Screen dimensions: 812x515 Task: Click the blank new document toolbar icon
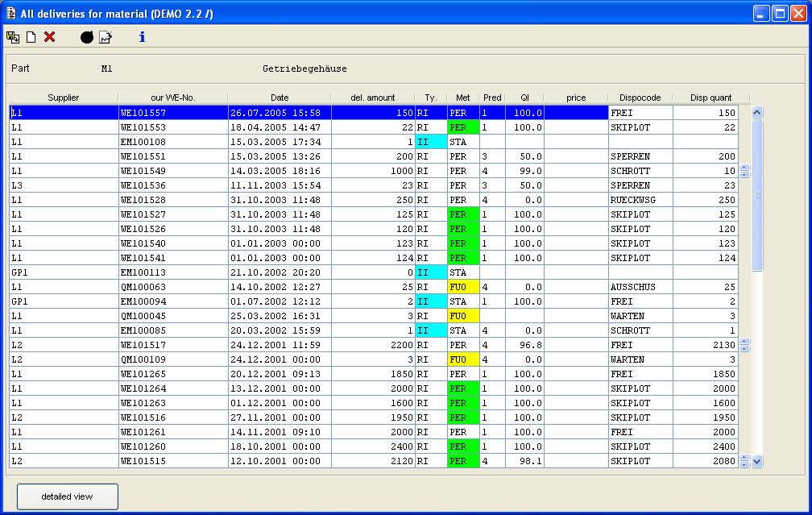tap(31, 37)
